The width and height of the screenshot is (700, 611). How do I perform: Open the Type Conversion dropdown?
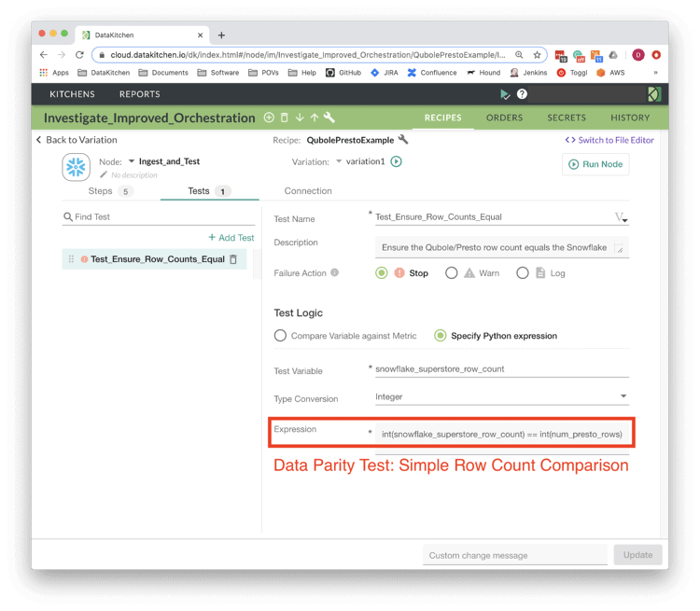point(501,396)
